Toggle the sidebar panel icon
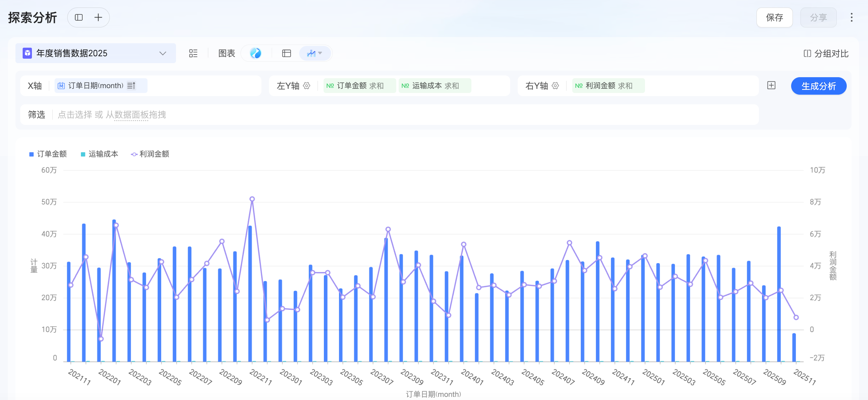The width and height of the screenshot is (868, 400). 79,17
